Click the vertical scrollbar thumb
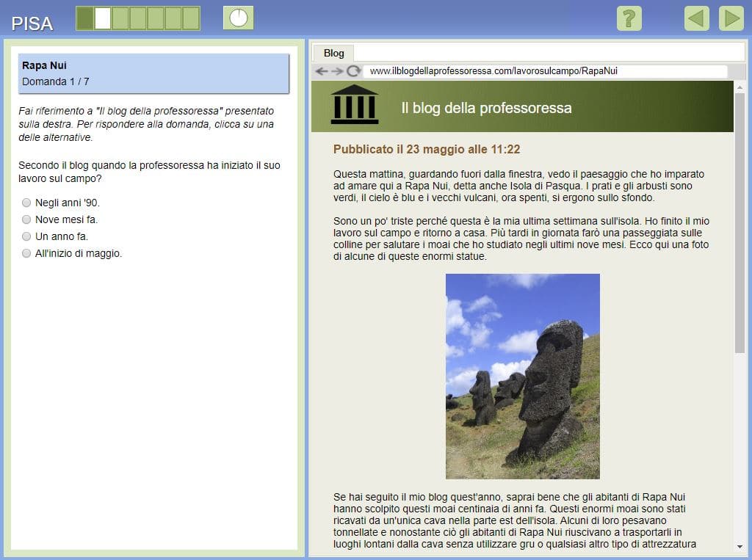752x560 pixels. pos(739,220)
